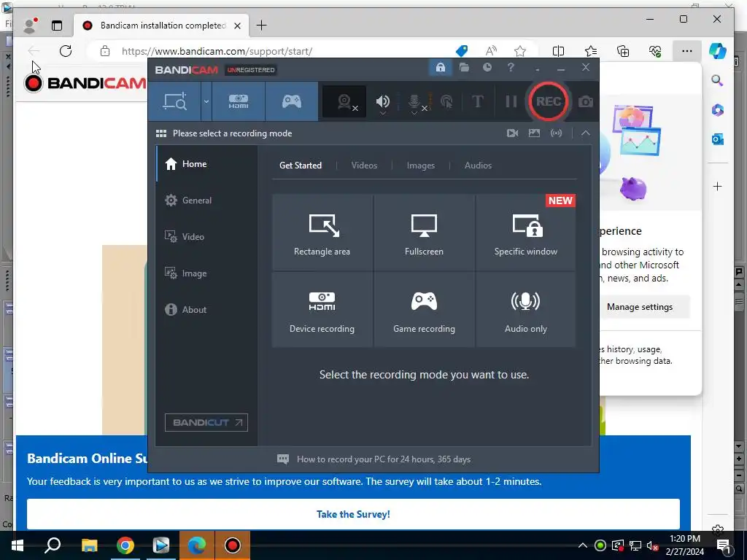Viewport: 747px width, 560px height.
Task: Open Edge browser essentials heart icon
Action: pos(655,51)
